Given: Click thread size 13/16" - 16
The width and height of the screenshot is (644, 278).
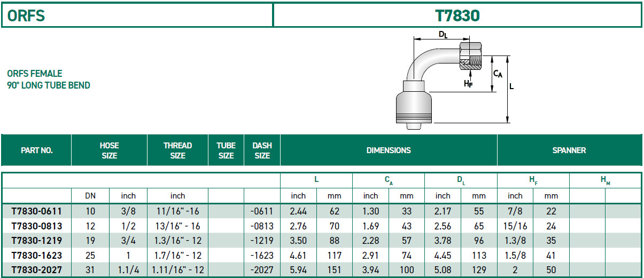Looking at the screenshot, I should (x=177, y=226).
